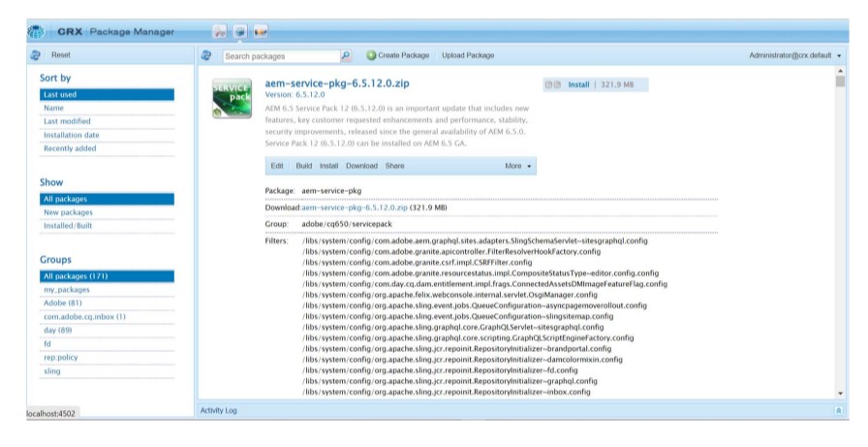868x447 pixels.
Task: Select Adobe (81) group
Action: (x=107, y=303)
